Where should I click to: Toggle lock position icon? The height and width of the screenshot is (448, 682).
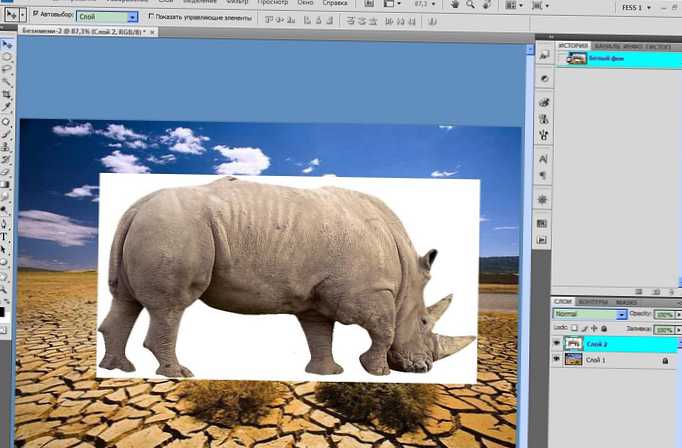[x=594, y=328]
